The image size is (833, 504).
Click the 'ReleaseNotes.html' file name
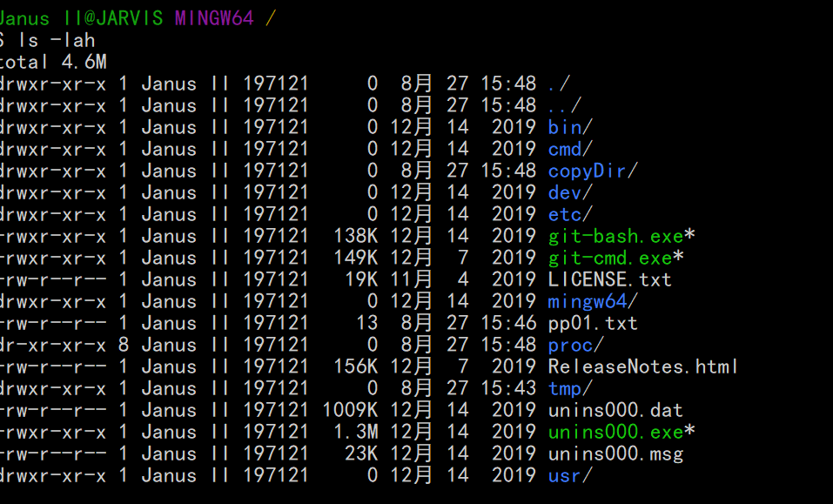643,367
